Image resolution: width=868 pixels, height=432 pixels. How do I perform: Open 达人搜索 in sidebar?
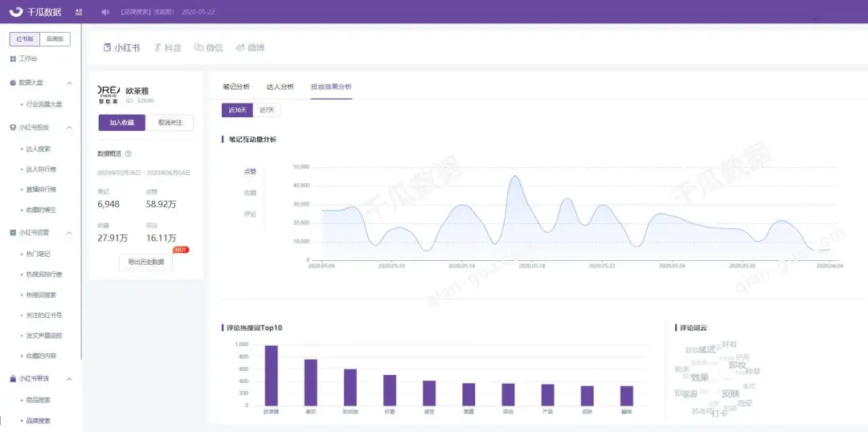(x=39, y=149)
